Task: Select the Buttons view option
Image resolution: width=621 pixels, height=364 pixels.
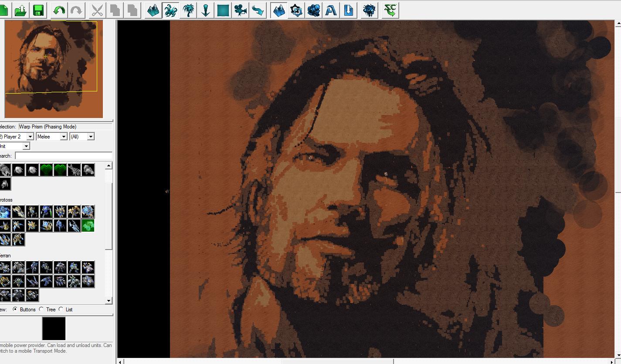Action: click(x=24, y=310)
